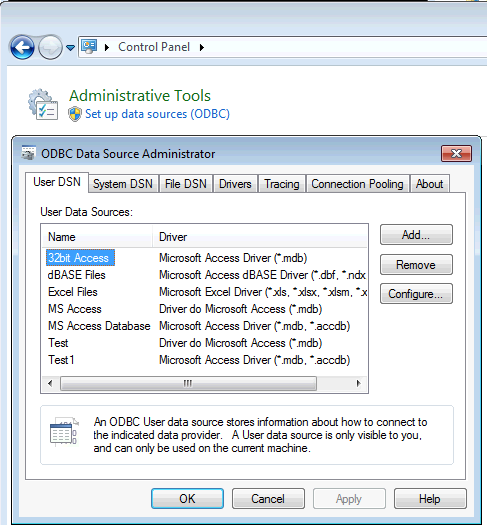Go to the Tracing tab
The height and width of the screenshot is (525, 487).
(x=282, y=184)
